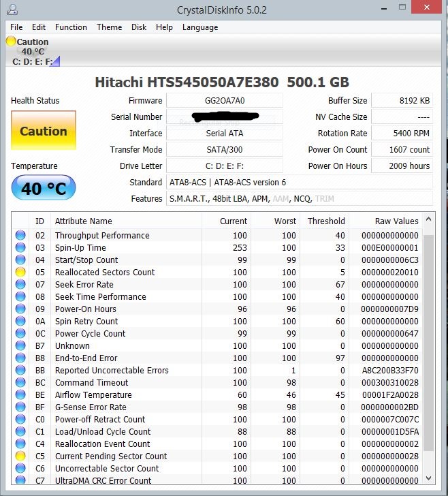The image size is (448, 496).
Task: Click the Transfer Mode field SATA/300
Action: click(x=225, y=150)
